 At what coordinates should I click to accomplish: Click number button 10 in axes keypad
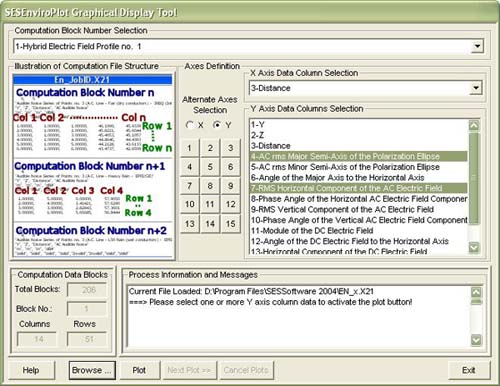[189, 204]
